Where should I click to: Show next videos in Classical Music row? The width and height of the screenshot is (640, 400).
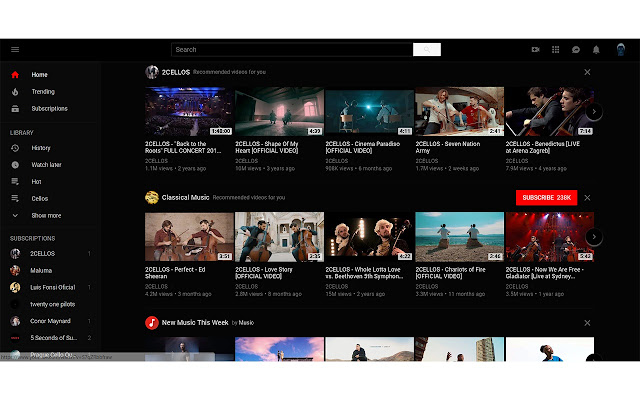594,237
